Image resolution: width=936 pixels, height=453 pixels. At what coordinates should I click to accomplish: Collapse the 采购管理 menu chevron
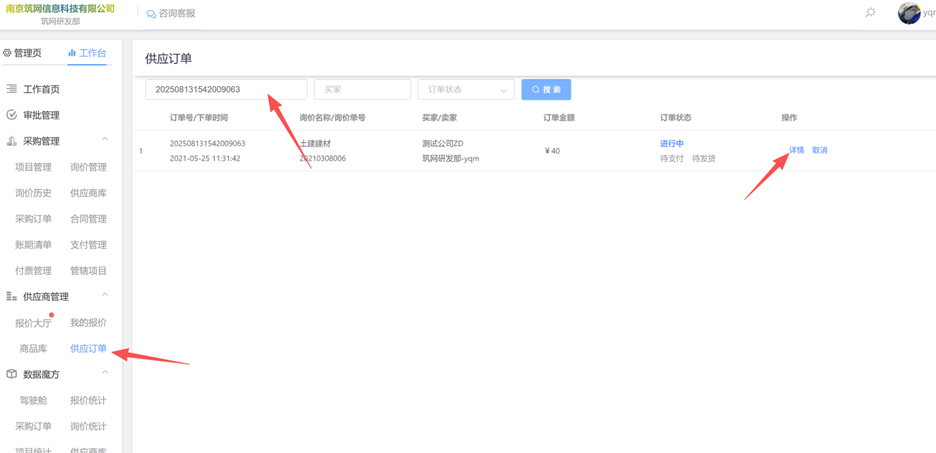click(105, 140)
